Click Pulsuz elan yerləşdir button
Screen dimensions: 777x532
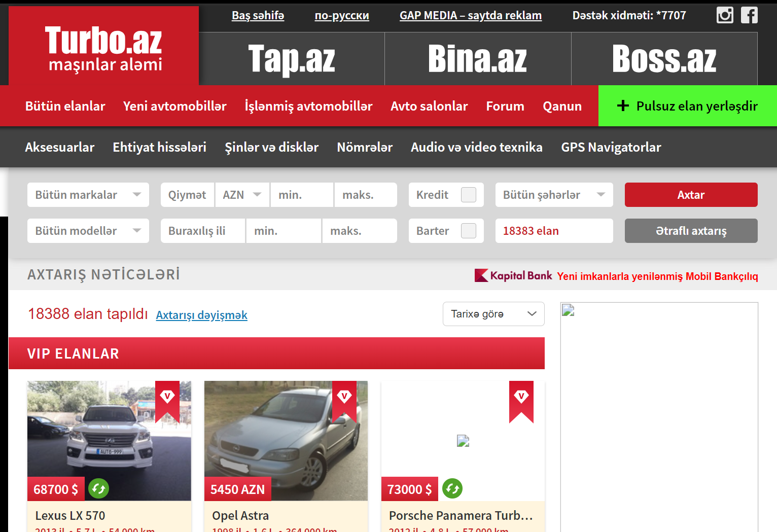point(688,105)
